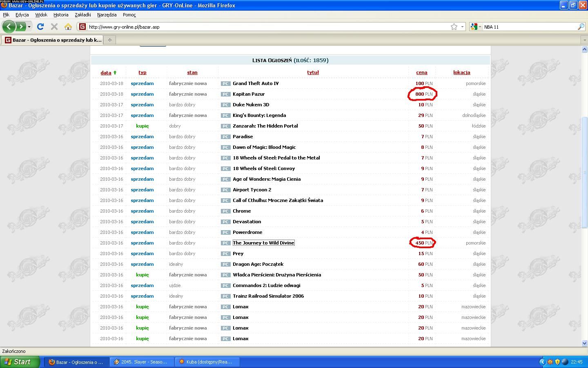Click the browser Back arrow button

point(9,27)
